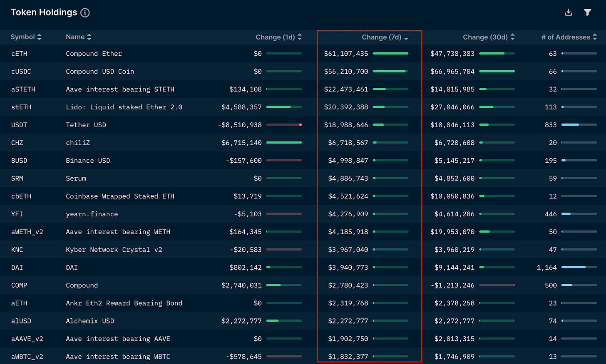The image size is (606, 364).
Task: Click DAI 1d change $802,142
Action: [x=246, y=267]
